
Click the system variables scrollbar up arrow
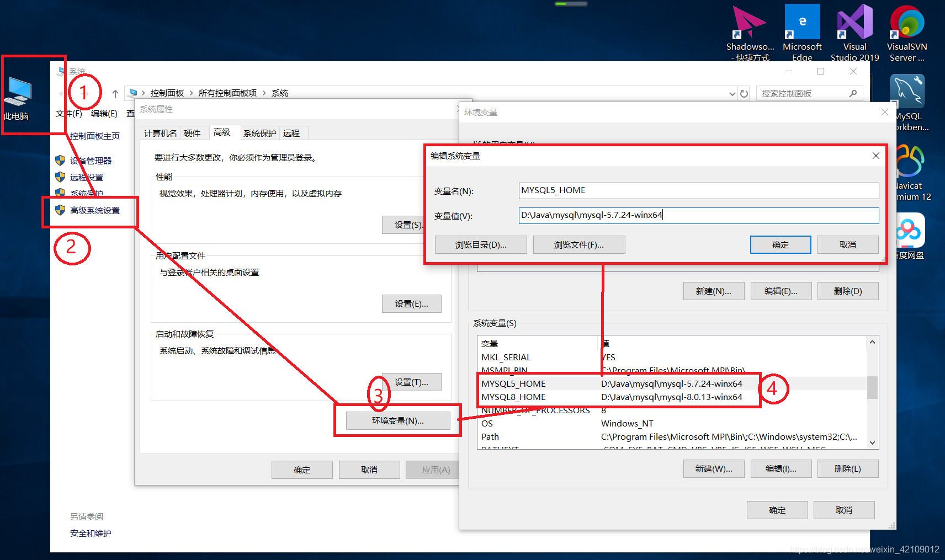[872, 342]
